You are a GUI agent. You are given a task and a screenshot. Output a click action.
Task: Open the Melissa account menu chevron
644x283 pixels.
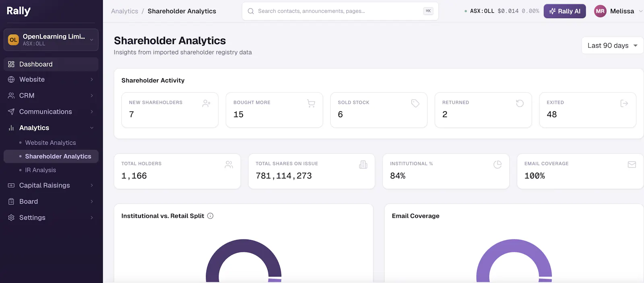[x=640, y=11]
